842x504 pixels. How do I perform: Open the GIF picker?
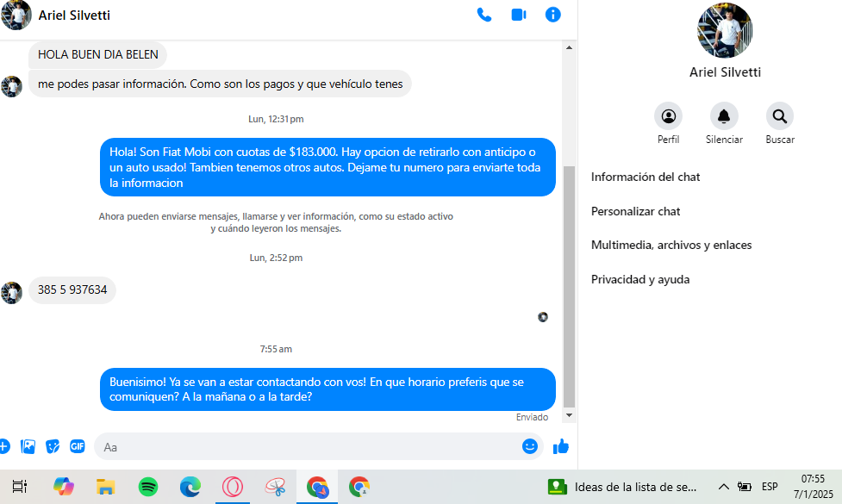coord(78,446)
